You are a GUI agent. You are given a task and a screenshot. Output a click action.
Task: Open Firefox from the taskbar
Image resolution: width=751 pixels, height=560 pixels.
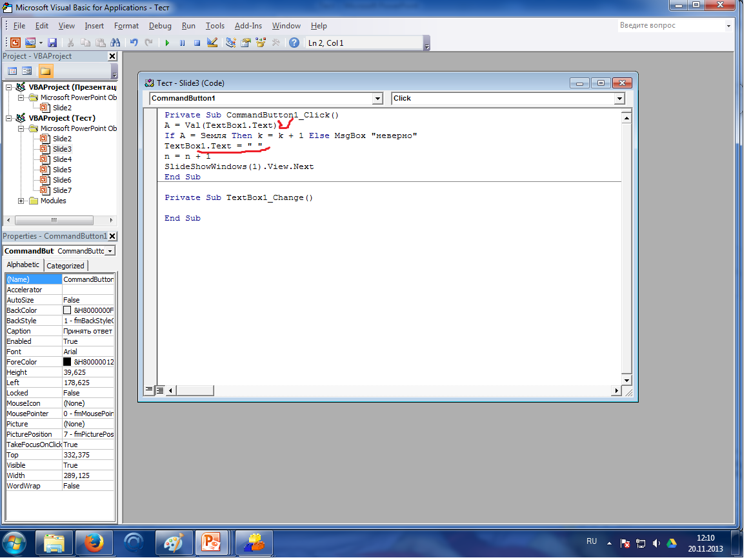click(94, 543)
